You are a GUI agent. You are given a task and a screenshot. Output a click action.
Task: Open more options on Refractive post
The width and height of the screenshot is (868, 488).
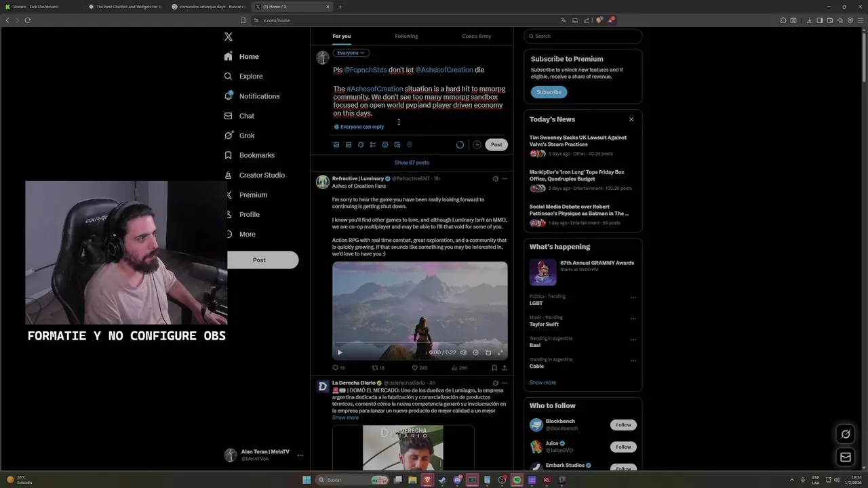tap(505, 179)
